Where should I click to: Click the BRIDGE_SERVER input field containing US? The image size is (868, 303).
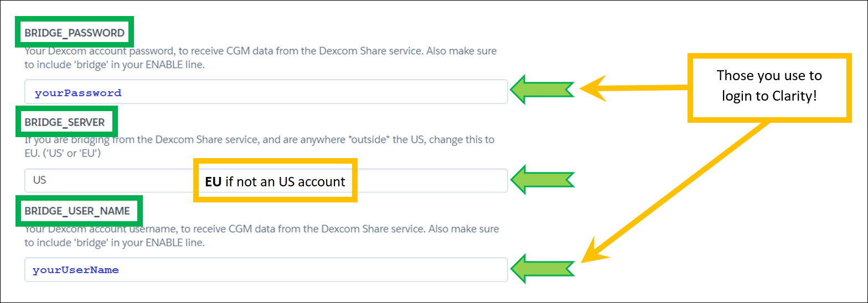[266, 180]
